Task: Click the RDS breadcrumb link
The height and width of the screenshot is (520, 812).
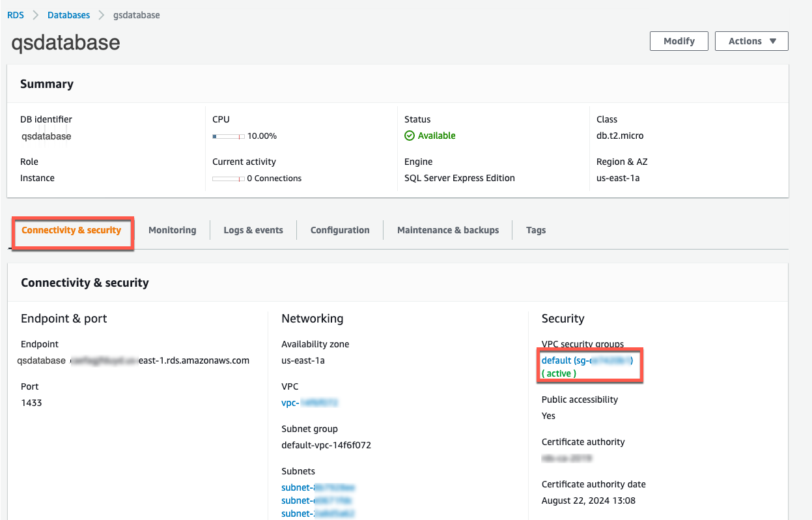Action: coord(16,15)
